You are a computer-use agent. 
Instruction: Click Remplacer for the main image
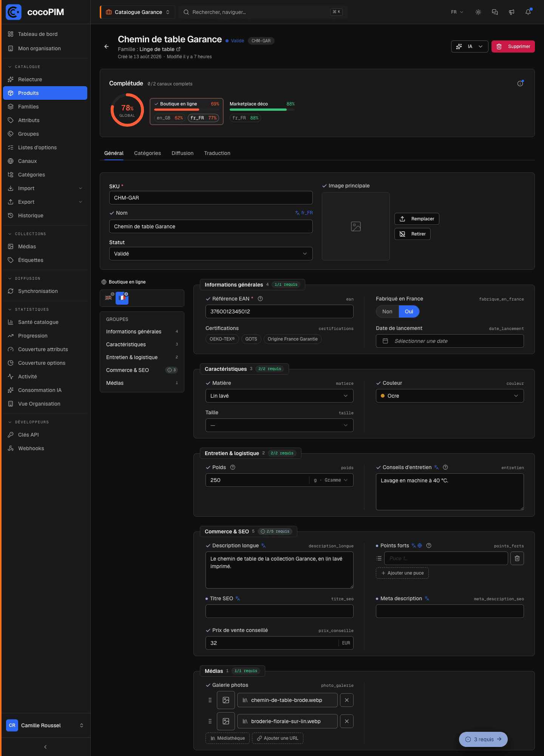(417, 219)
